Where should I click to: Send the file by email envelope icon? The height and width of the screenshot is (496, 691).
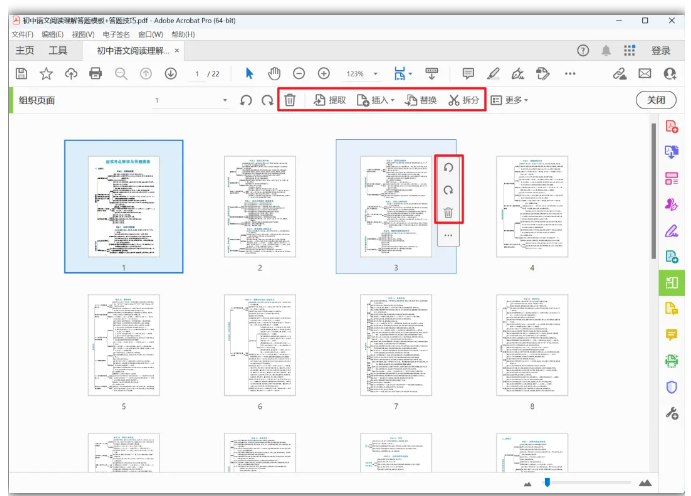645,74
